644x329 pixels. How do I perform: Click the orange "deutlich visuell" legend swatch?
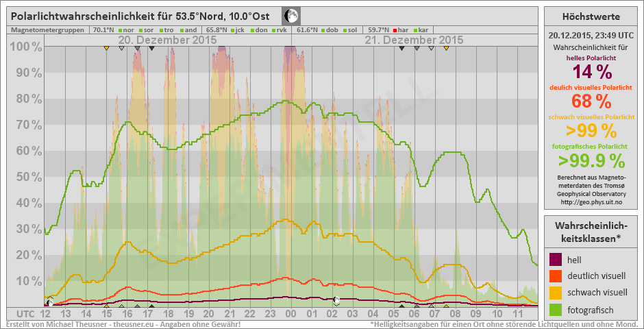coord(556,276)
